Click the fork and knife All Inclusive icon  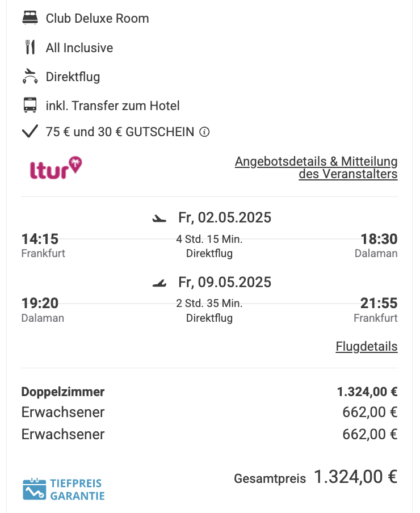[30, 47]
